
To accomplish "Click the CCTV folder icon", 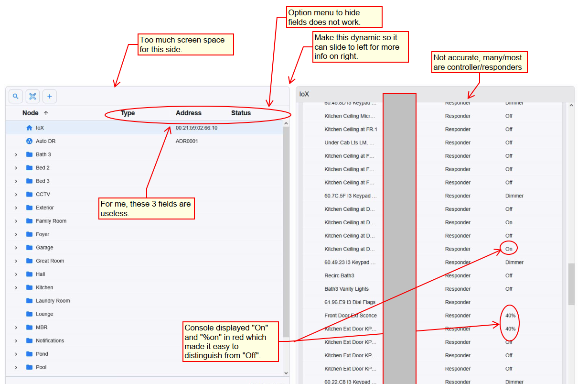I will click(29, 194).
